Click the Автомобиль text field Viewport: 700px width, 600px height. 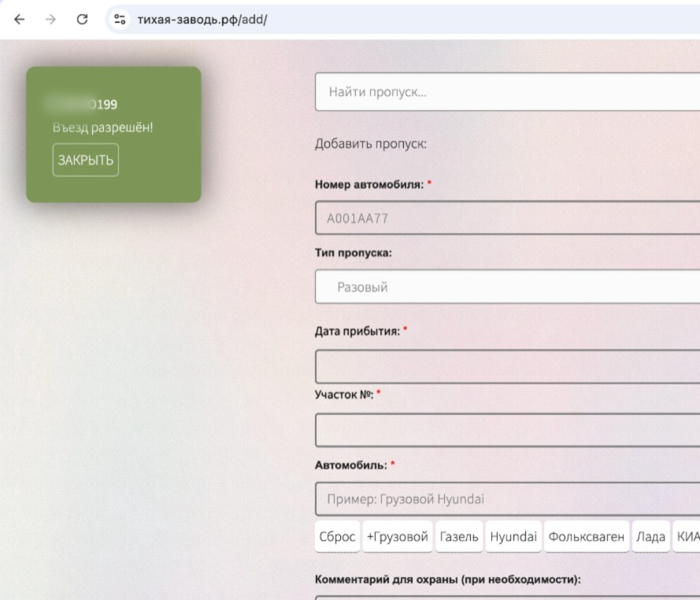click(507, 498)
